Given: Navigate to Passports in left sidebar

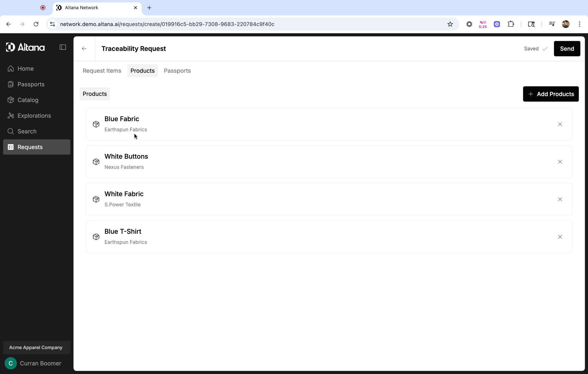Looking at the screenshot, I should 31,84.
